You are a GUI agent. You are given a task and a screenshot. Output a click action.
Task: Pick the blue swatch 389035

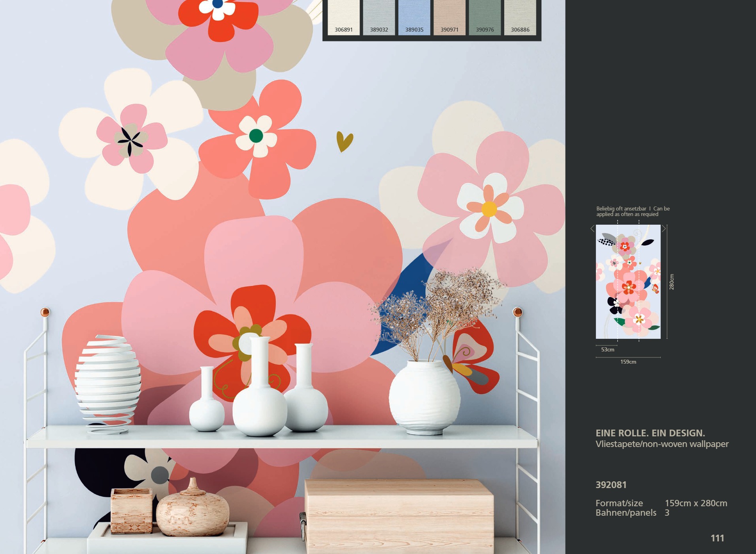414,17
